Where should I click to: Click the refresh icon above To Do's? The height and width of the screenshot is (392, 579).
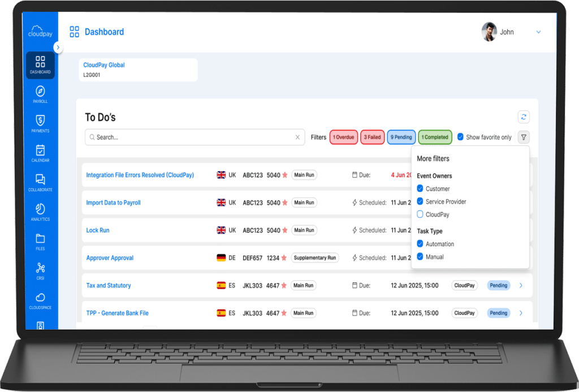point(524,117)
